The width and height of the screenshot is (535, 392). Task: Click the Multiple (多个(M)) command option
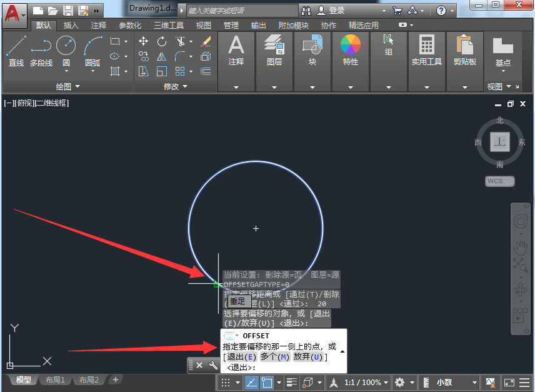pos(275,357)
